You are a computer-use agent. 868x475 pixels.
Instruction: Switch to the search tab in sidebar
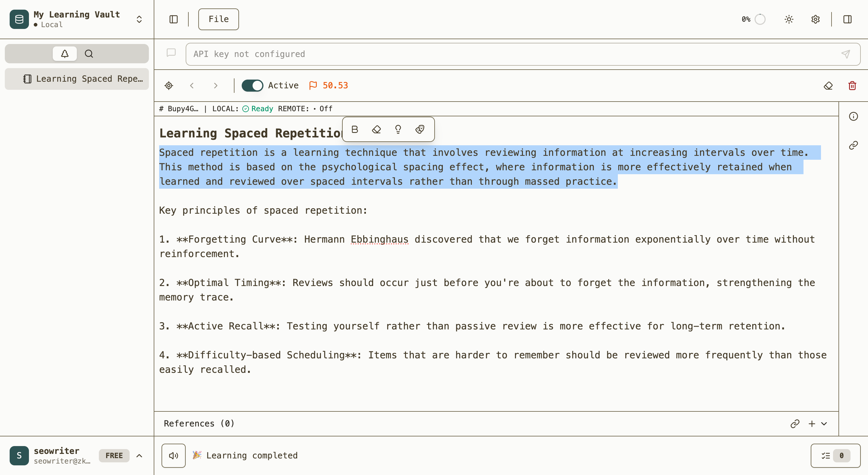click(x=89, y=54)
